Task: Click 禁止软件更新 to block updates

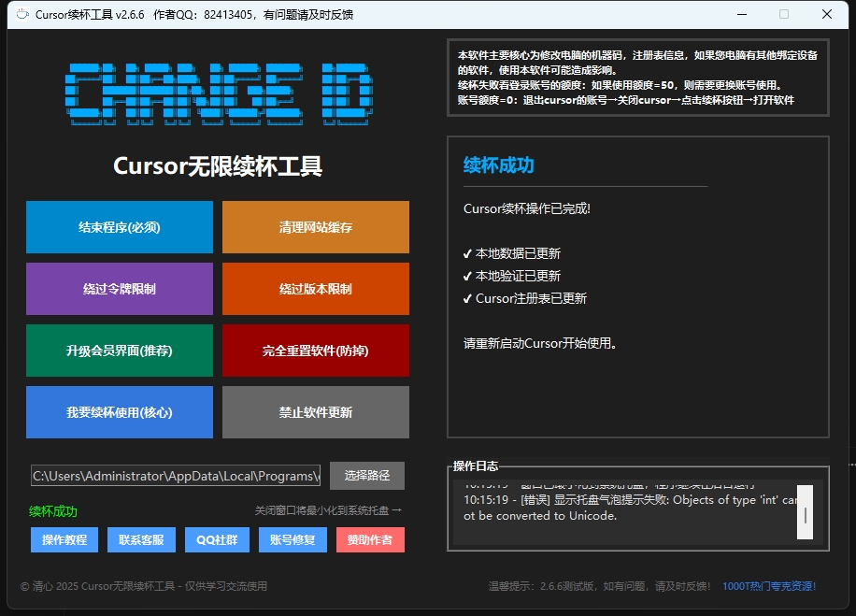Action: click(x=315, y=411)
